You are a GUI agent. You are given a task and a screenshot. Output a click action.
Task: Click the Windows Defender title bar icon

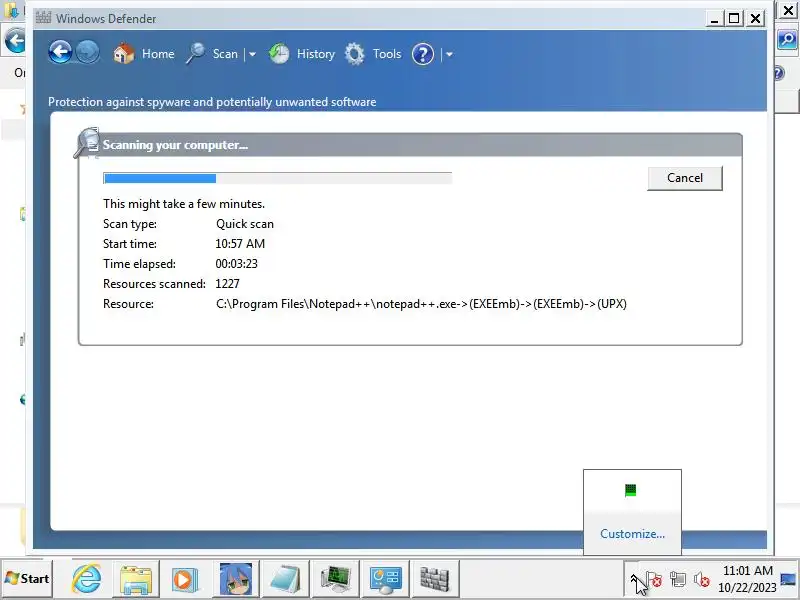click(43, 18)
